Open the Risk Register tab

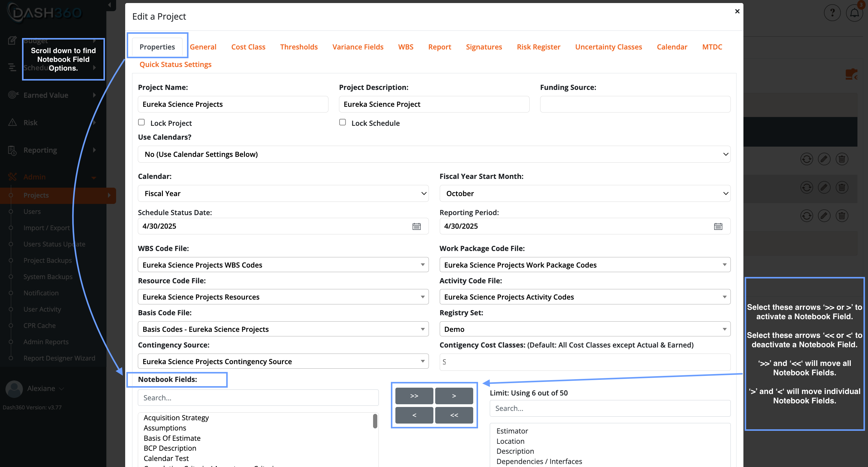[538, 47]
